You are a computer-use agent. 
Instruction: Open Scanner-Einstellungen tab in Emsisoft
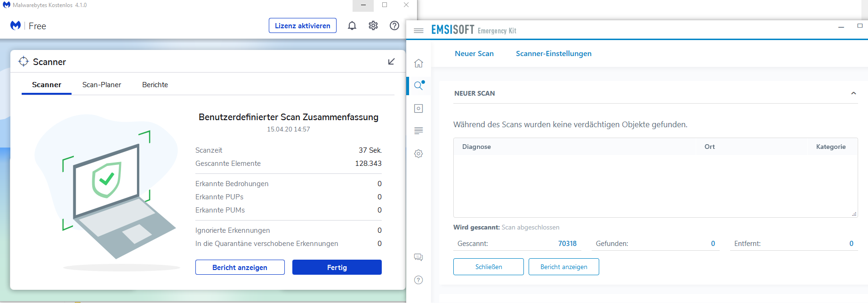pyautogui.click(x=554, y=54)
